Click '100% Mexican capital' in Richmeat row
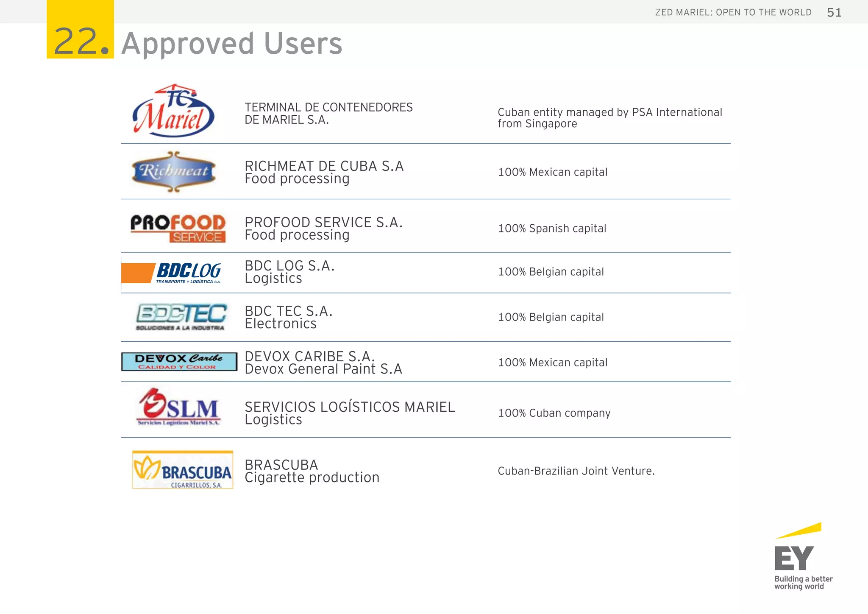 point(553,172)
